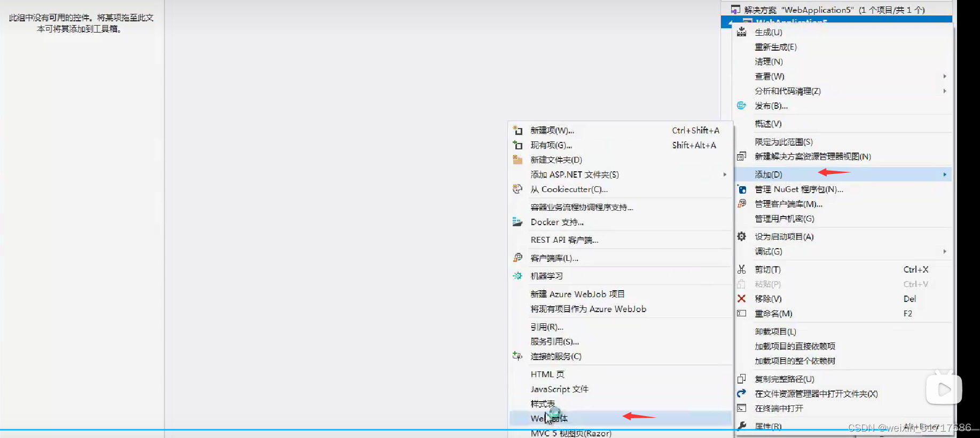Click the New Folder (新建文件夹) icon

coord(517,160)
